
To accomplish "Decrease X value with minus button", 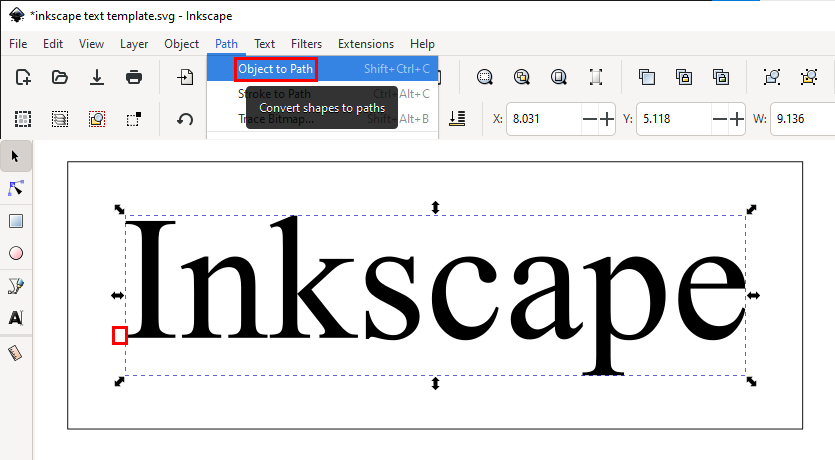I will tap(590, 119).
